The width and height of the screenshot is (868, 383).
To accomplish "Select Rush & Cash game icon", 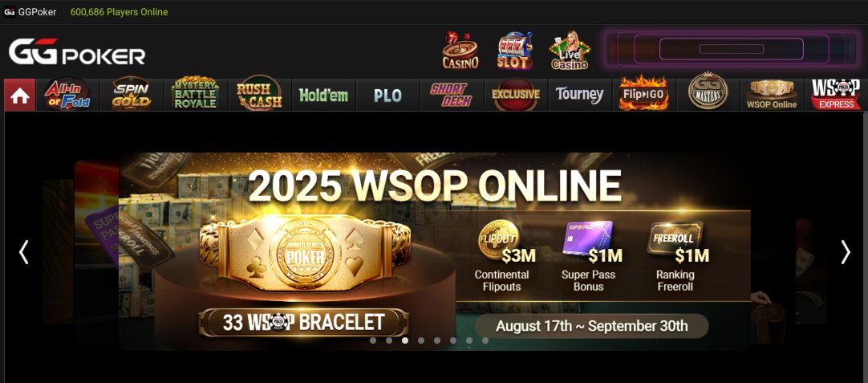I will click(x=260, y=95).
